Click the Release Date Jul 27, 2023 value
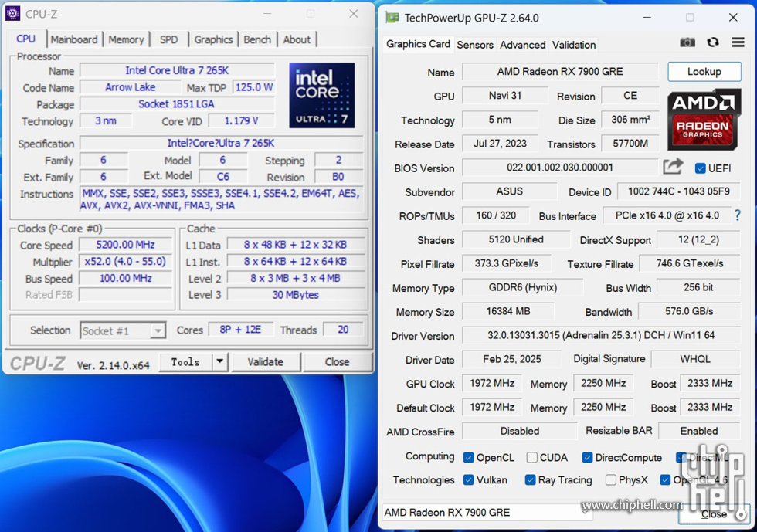Viewport: 757px width, 532px height. coord(501,144)
